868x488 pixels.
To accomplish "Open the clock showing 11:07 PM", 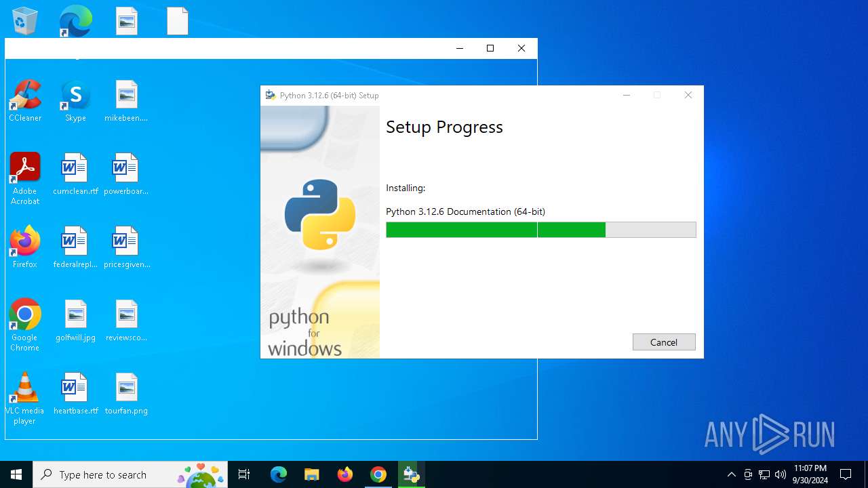I will click(810, 474).
